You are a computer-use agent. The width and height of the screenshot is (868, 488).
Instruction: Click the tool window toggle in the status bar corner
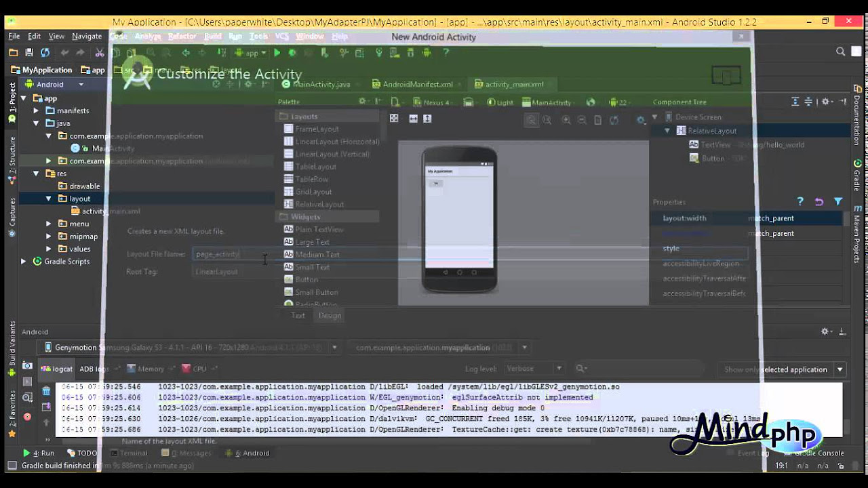point(12,466)
